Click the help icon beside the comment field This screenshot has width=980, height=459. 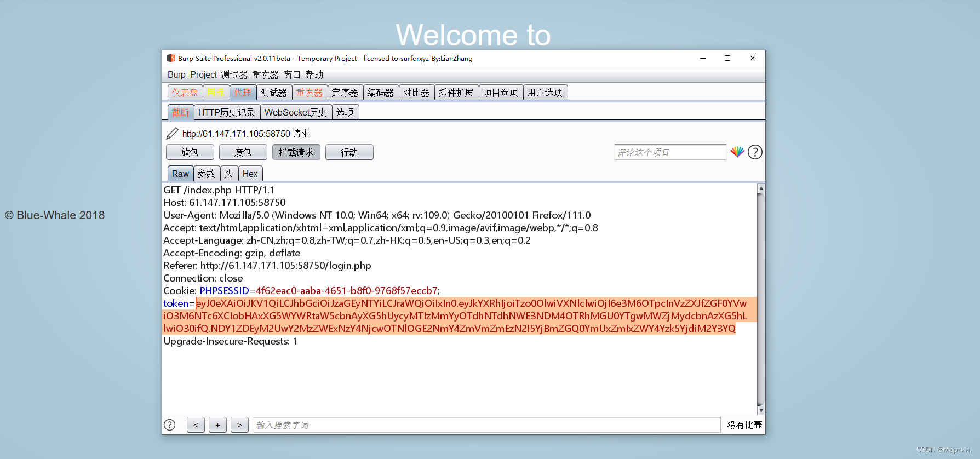(755, 152)
